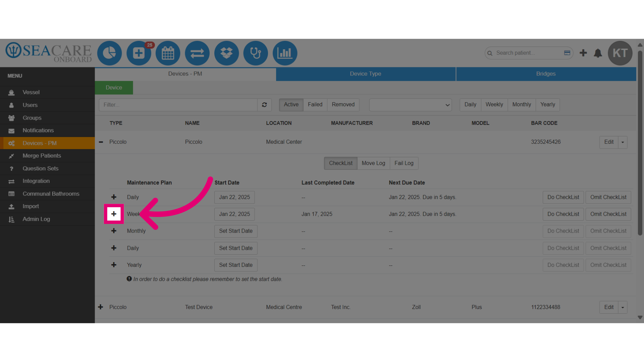The width and height of the screenshot is (644, 362).
Task: Toggle the Removed status filter
Action: (343, 105)
